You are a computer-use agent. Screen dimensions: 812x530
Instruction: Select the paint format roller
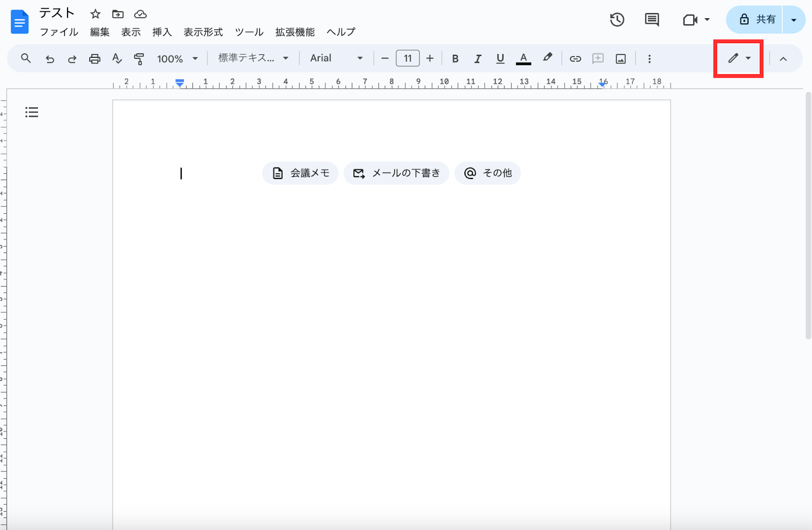click(x=139, y=59)
